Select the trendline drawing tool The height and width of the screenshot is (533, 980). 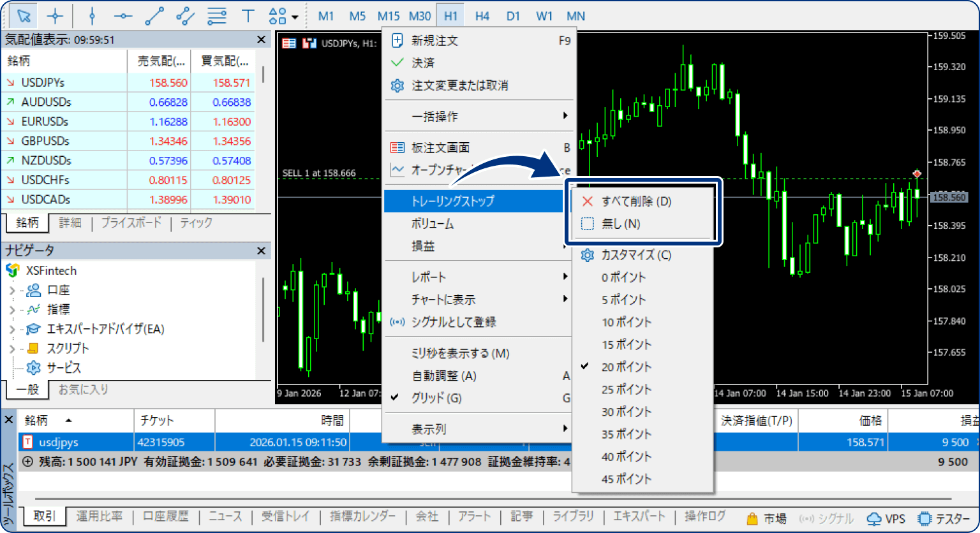(x=154, y=15)
